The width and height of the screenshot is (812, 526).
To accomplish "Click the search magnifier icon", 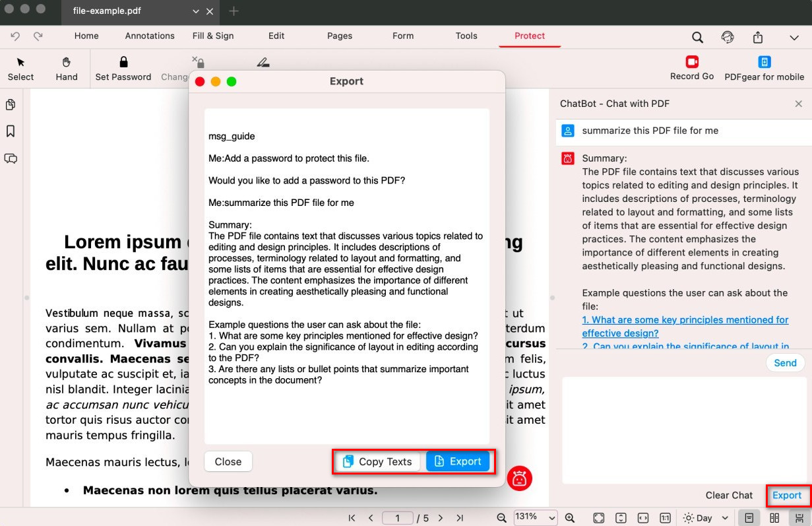I will [x=697, y=37].
